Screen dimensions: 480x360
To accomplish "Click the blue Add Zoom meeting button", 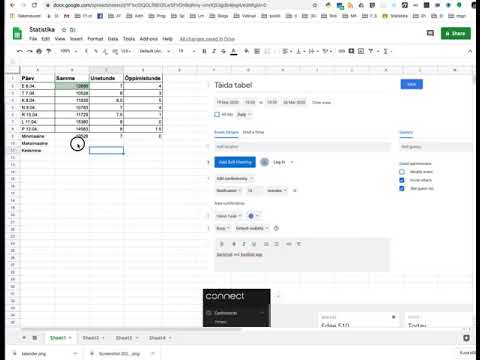I will 235,162.
